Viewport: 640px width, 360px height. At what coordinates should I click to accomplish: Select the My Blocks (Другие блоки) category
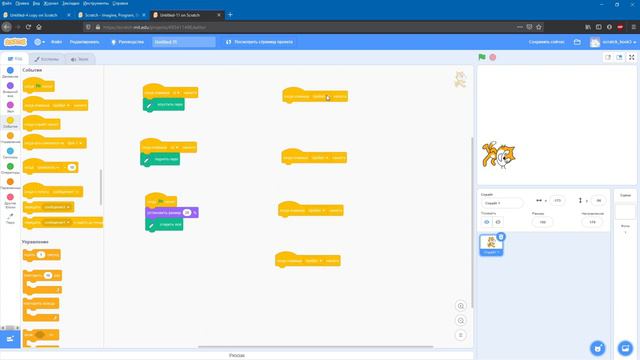(10, 201)
